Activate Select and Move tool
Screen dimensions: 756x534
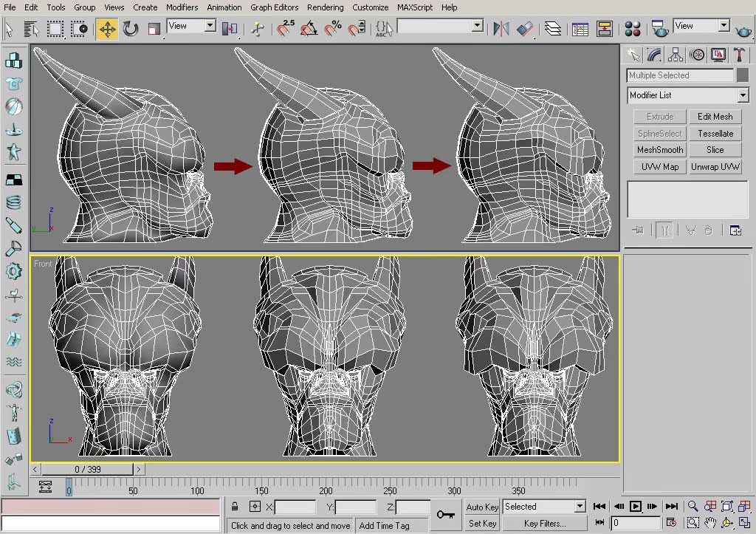pos(107,29)
